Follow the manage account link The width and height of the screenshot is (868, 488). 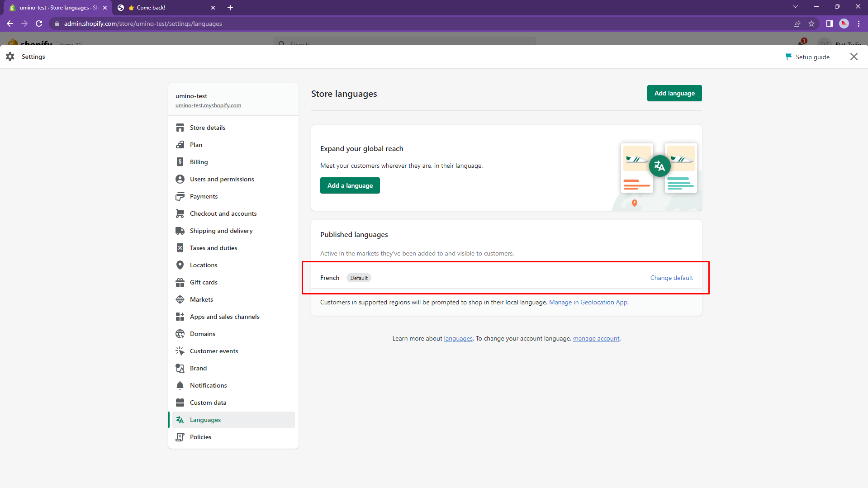tap(596, 338)
